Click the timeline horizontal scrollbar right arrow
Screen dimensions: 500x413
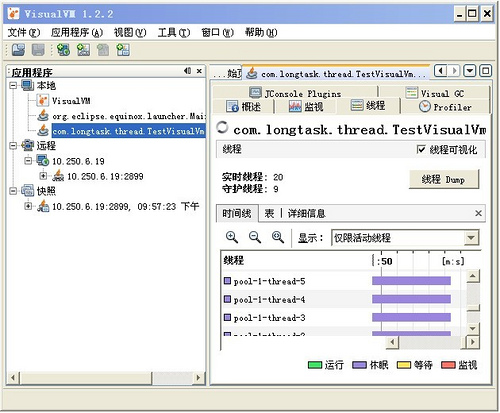click(473, 342)
